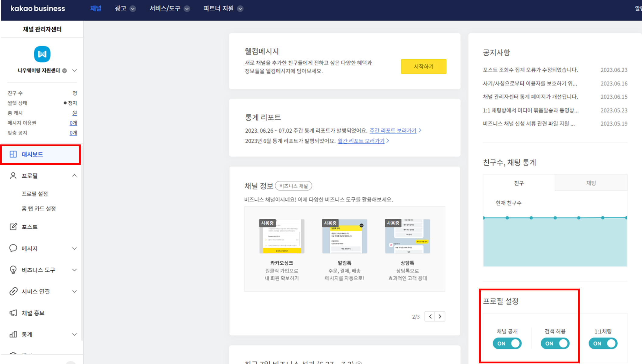Viewport: 642px width, 364px height.
Task: Click the 나우웨이팅 지원센터 channel profile image
Action: pyautogui.click(x=42, y=54)
